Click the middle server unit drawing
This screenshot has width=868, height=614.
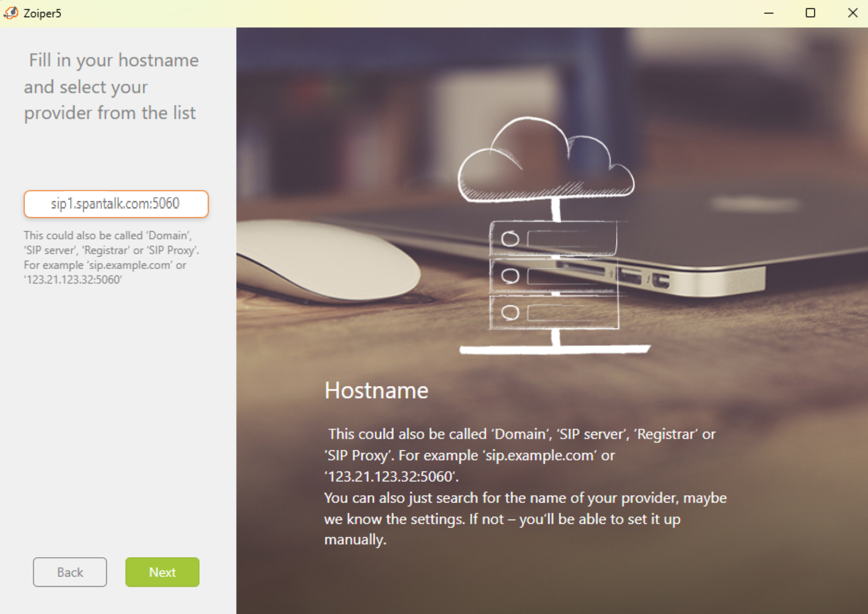pos(553,276)
